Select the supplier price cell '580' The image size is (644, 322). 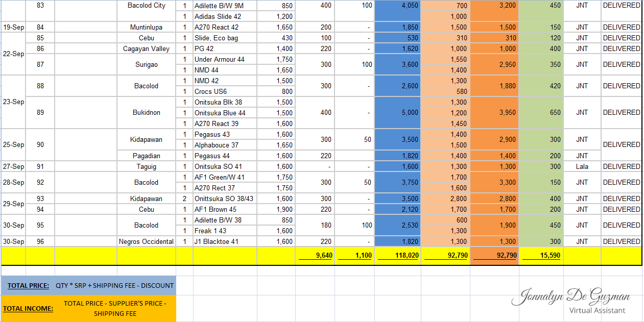point(445,91)
